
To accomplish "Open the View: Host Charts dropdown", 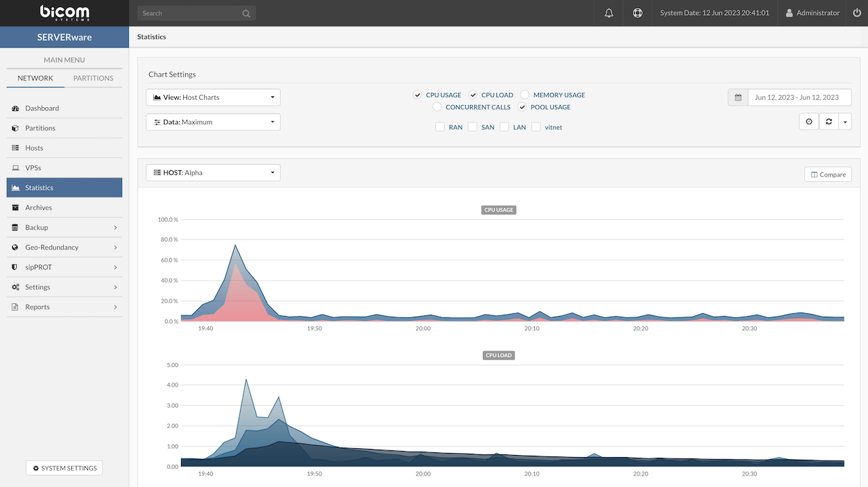I will [x=213, y=98].
